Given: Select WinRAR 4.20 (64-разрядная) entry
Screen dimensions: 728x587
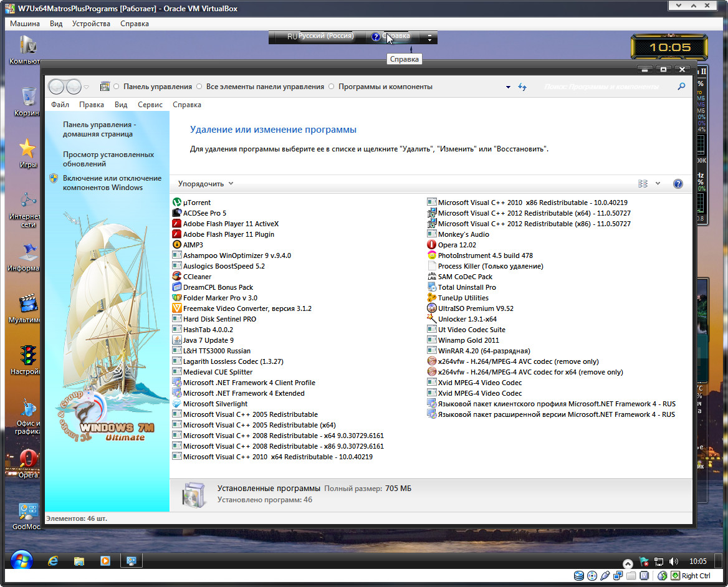Looking at the screenshot, I should (479, 351).
